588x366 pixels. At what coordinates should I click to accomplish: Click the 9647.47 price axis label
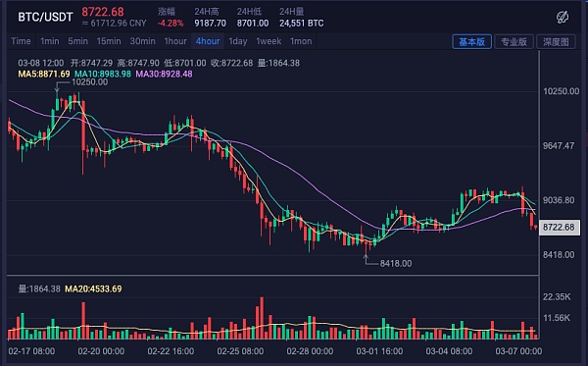coord(559,145)
